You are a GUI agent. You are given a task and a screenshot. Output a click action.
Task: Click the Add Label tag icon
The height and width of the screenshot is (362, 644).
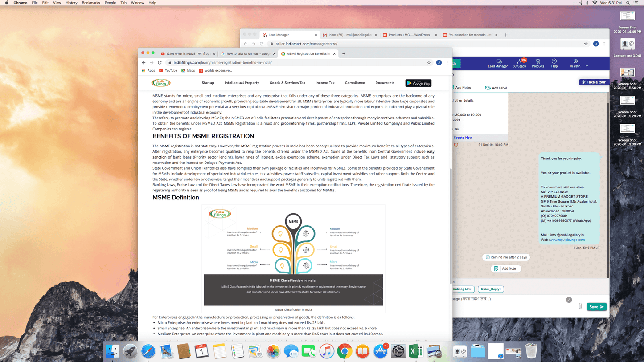[x=488, y=88]
